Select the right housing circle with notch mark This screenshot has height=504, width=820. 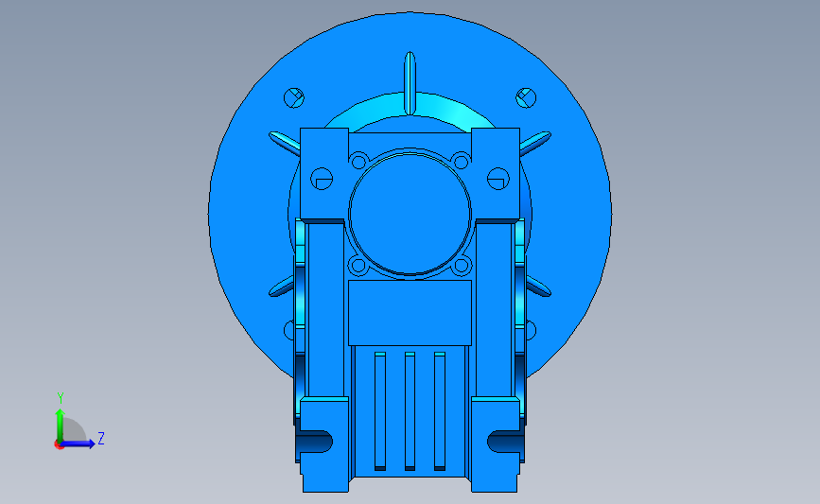[497, 179]
